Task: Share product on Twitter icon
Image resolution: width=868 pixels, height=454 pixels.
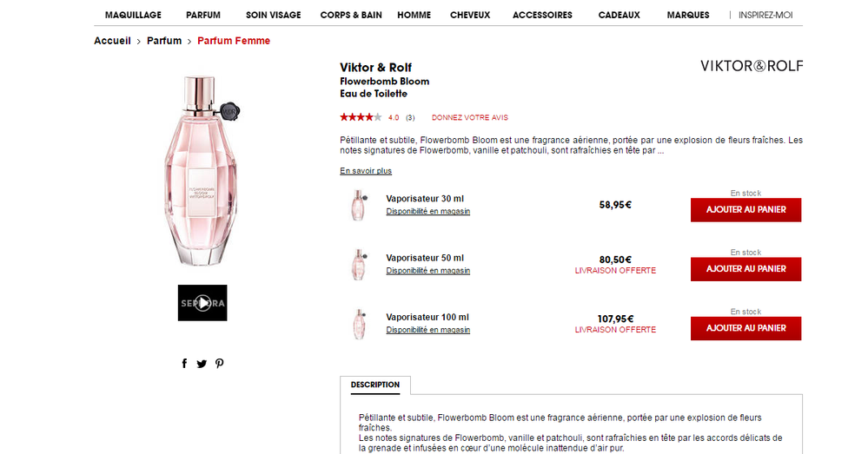Action: (202, 364)
